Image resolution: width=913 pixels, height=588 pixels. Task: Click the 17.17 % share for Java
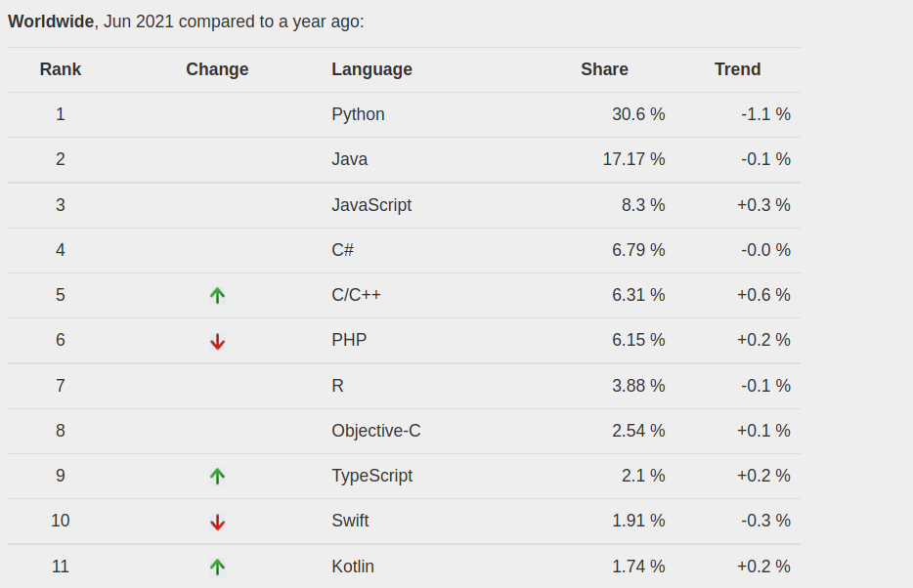(x=633, y=159)
